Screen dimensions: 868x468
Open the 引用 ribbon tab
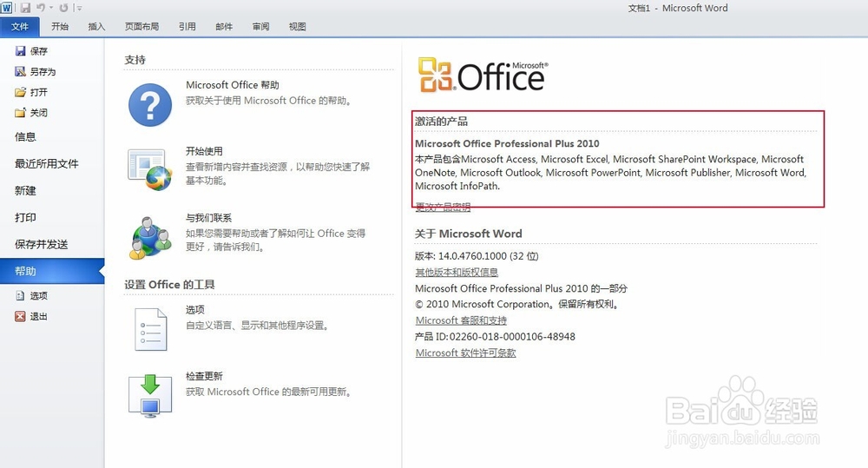(x=187, y=27)
